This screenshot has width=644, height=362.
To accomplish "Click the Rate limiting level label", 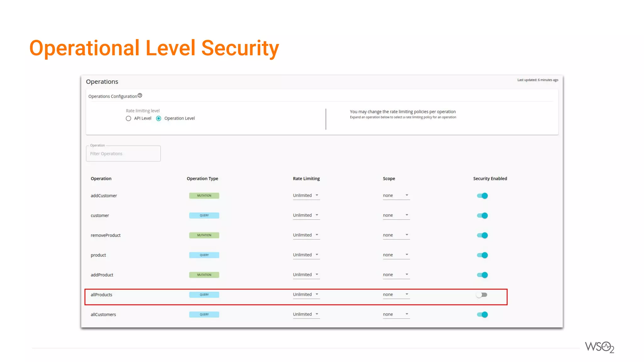I will 143,111.
